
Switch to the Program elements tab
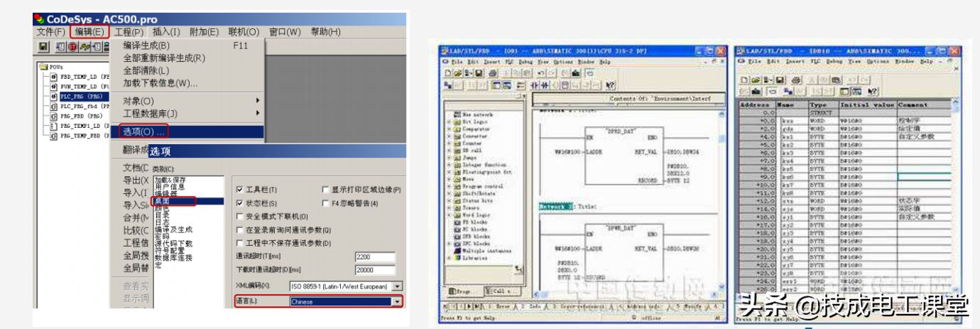pyautogui.click(x=462, y=291)
